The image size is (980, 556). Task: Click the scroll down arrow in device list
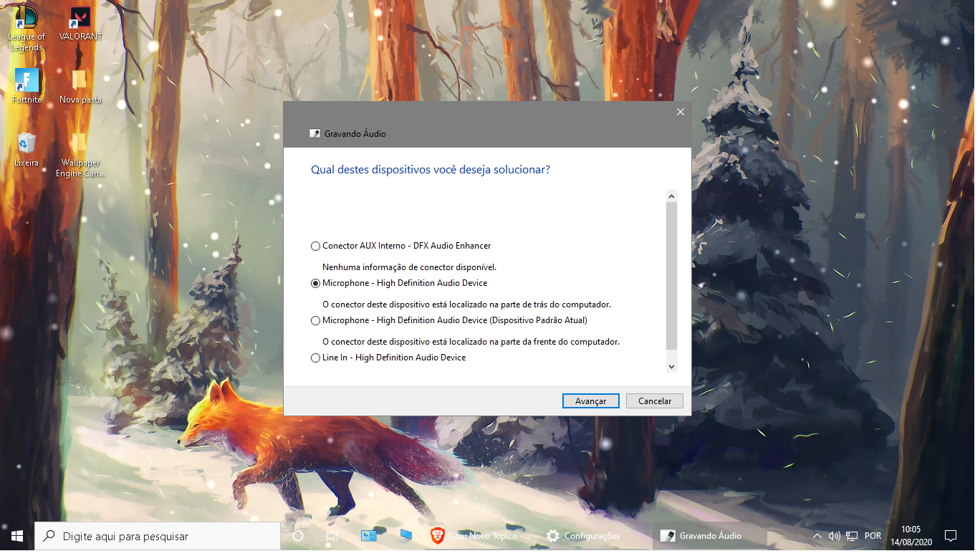(671, 366)
